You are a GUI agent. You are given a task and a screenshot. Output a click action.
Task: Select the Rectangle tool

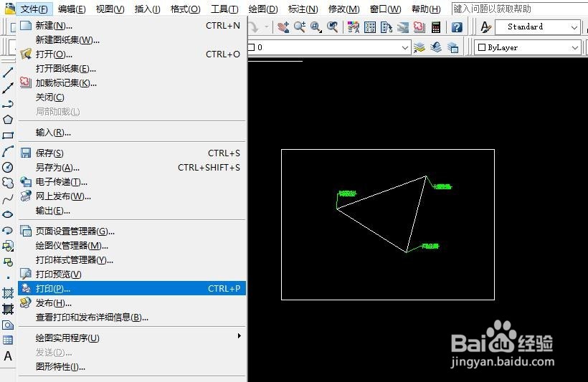click(x=8, y=135)
